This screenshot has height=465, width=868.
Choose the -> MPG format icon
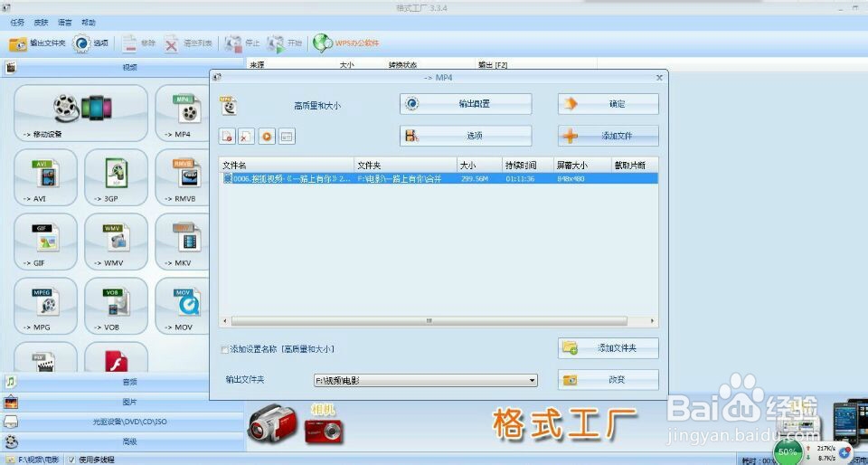click(x=45, y=306)
